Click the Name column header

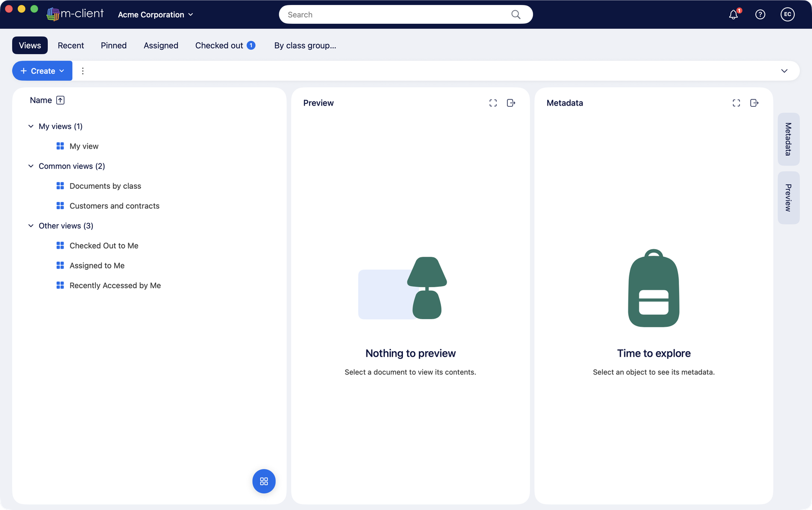click(41, 100)
